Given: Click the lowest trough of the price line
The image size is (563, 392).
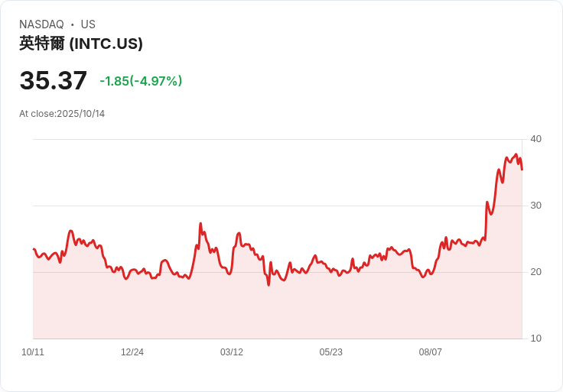Looking at the screenshot, I should [268, 285].
